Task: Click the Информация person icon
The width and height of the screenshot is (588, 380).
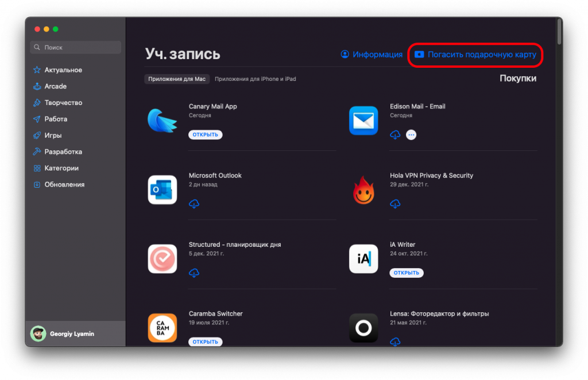Action: [345, 55]
